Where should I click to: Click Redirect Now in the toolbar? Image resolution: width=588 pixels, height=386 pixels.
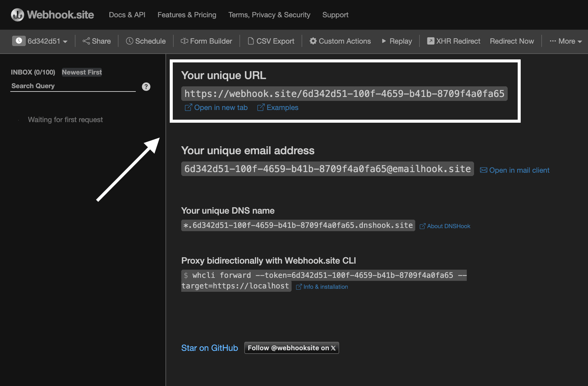[x=512, y=41]
